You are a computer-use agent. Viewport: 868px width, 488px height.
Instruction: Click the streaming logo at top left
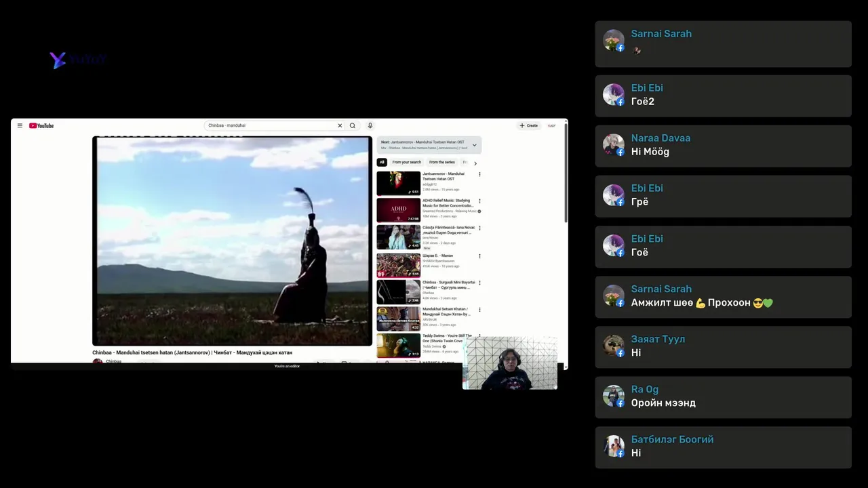coord(77,60)
